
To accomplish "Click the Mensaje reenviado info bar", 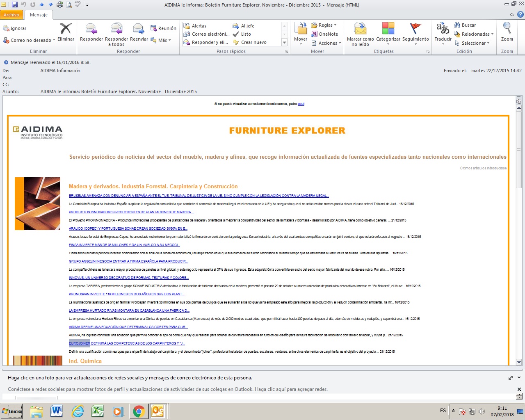I will pos(50,63).
